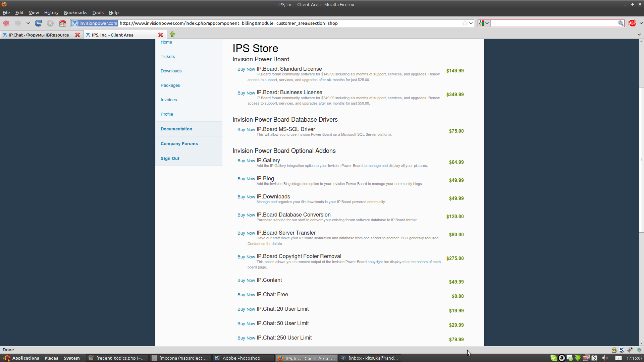644x362 pixels.
Task: Click the scrollbar down arrow
Action: click(x=641, y=343)
